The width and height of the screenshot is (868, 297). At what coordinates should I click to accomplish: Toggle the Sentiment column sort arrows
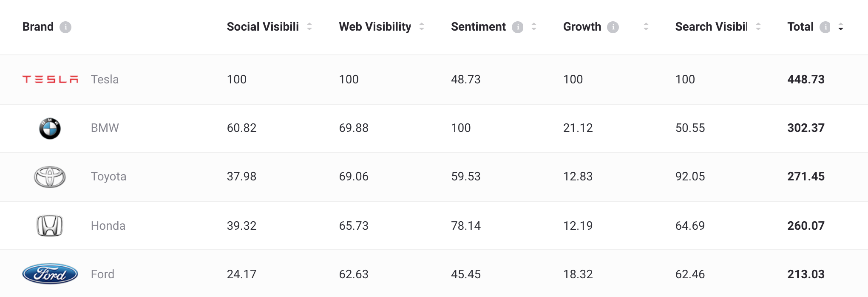coord(534,27)
